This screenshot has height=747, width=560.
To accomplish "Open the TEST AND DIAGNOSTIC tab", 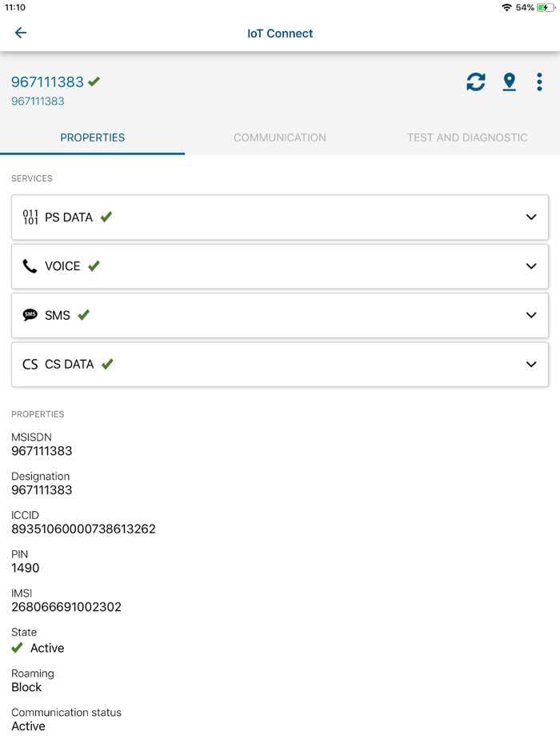I will (x=467, y=138).
